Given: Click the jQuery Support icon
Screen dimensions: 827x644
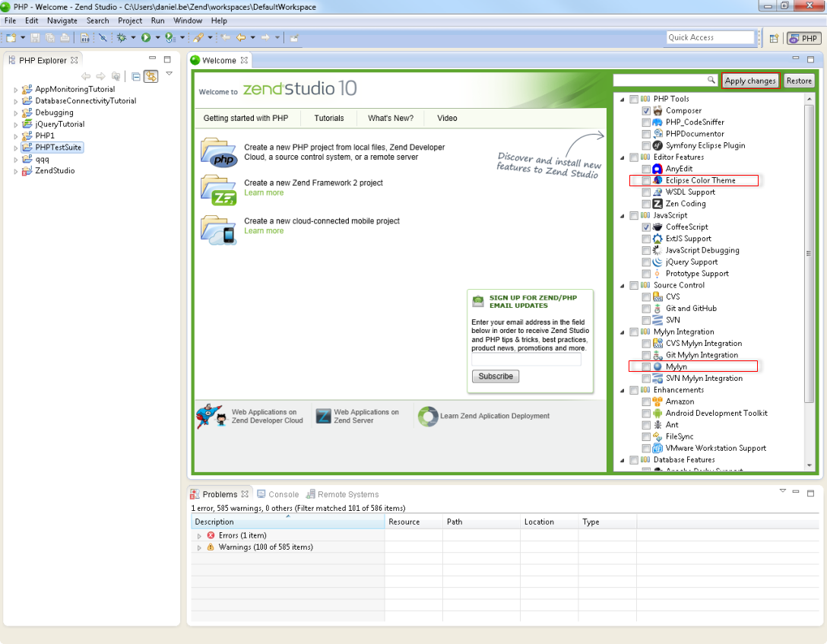Looking at the screenshot, I should [657, 262].
